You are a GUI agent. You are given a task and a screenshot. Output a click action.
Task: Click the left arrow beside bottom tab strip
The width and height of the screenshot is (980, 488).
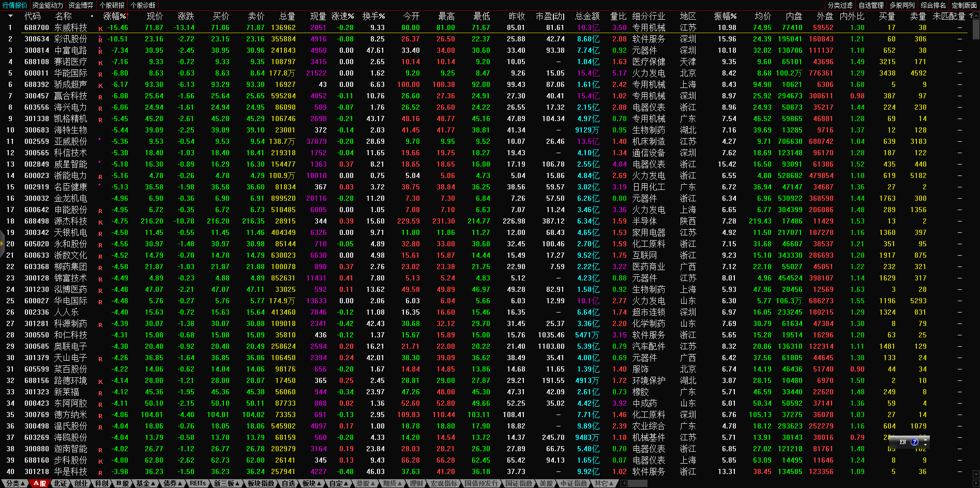click(x=624, y=483)
